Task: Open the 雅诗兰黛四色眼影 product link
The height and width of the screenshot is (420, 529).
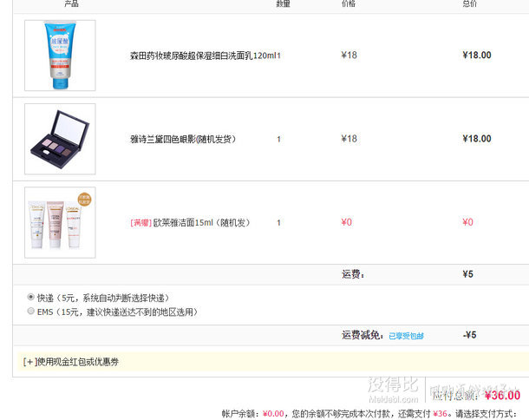Action: 183,139
